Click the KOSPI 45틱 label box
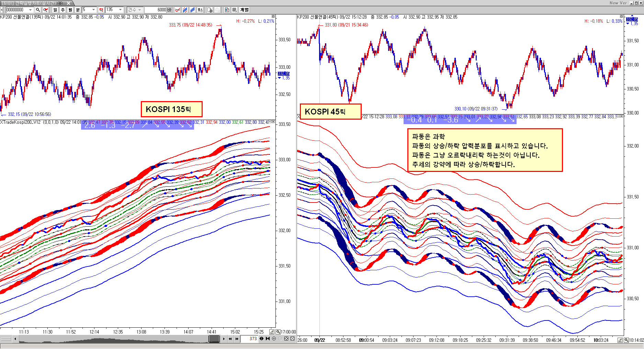This screenshot has width=644, height=349. (330, 111)
